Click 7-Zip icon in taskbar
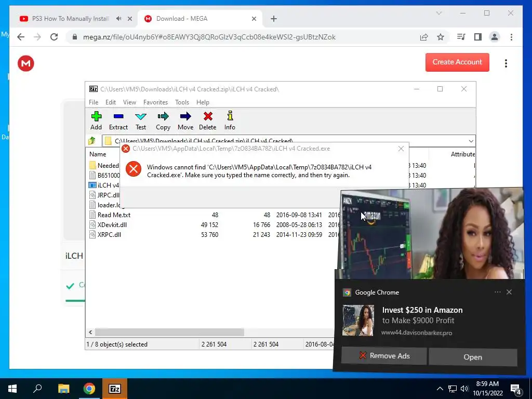This screenshot has width=532, height=399. [115, 389]
